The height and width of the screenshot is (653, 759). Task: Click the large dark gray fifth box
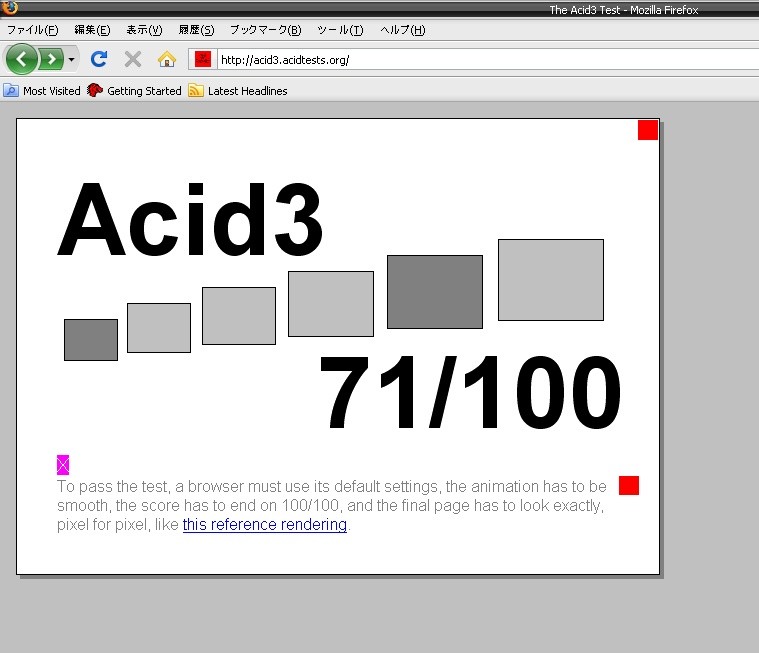[435, 292]
